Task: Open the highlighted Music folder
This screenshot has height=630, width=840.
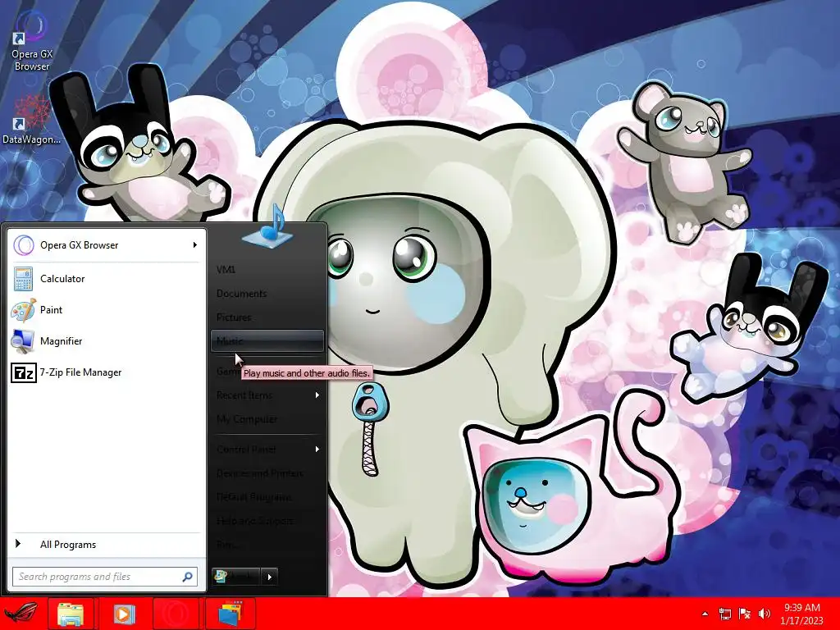Action: [x=267, y=340]
